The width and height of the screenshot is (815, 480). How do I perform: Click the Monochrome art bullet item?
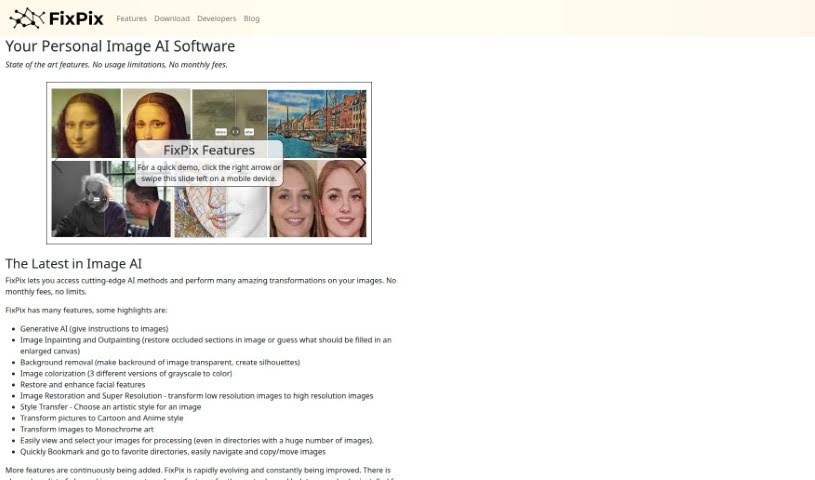pyautogui.click(x=87, y=429)
